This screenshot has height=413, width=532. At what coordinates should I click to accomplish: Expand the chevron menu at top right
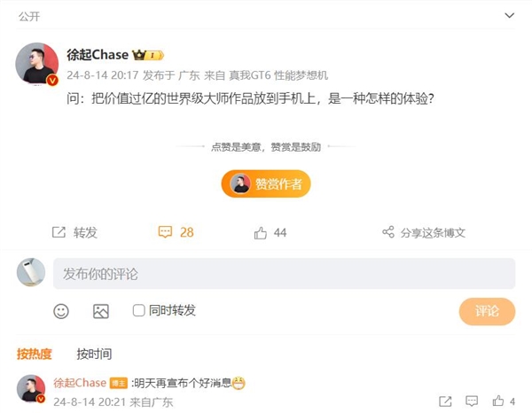click(x=509, y=15)
